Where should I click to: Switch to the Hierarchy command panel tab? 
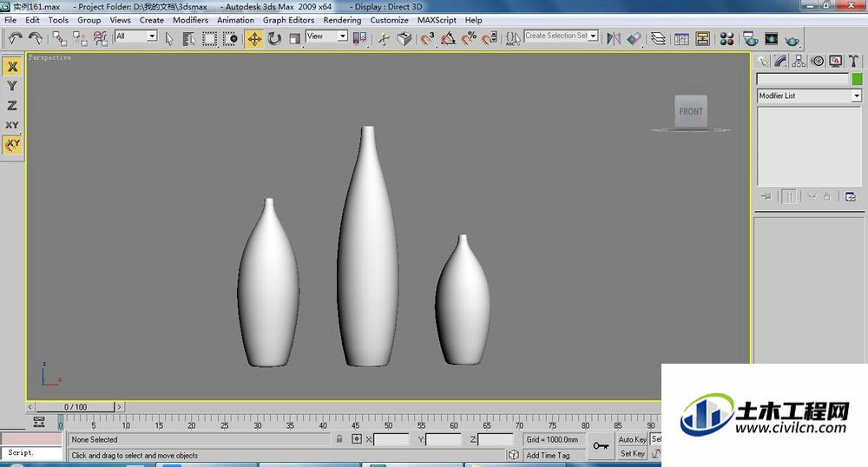coord(799,61)
